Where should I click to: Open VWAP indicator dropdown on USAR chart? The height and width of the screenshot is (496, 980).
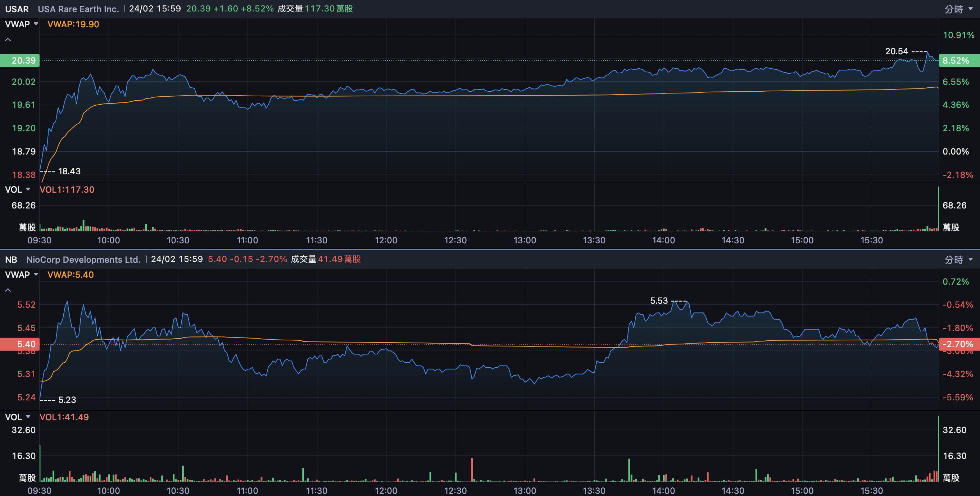[21, 24]
